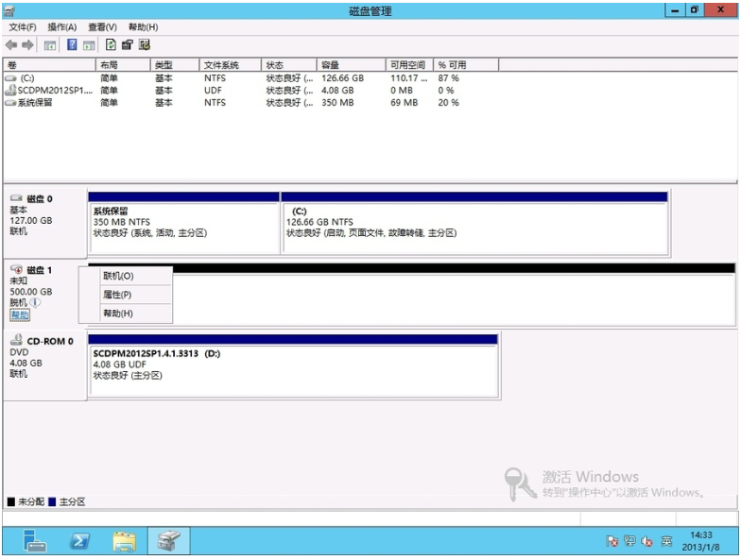Select the SCDPM2012SP1 disc icon in list
Viewport: 741px width, 560px height.
pos(10,90)
